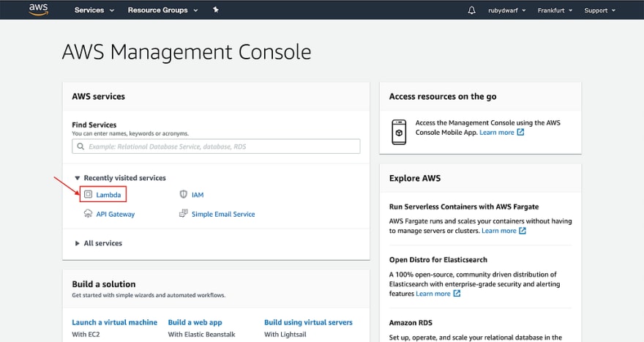
Task: Open the API Gateway link
Action: point(116,214)
